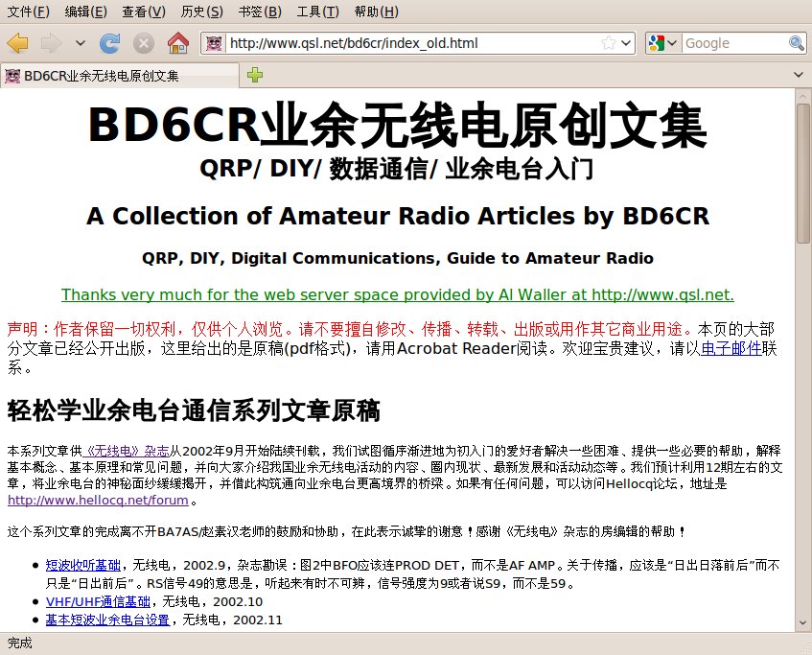Open the 短波收听基础 article link
This screenshot has height=655, width=812.
(82, 565)
